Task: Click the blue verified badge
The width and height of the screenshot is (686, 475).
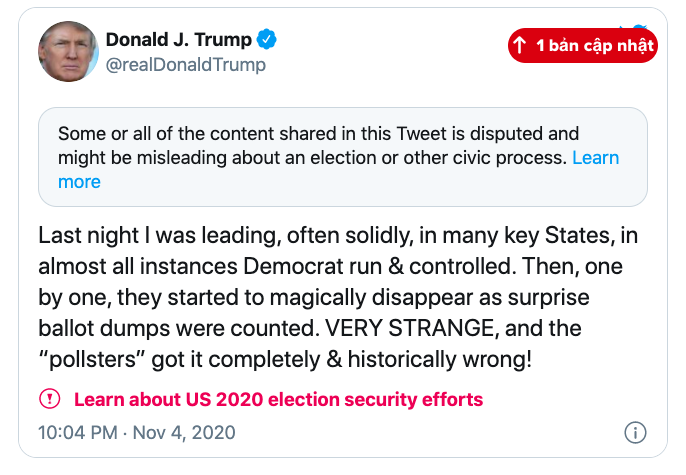Action: [267, 40]
